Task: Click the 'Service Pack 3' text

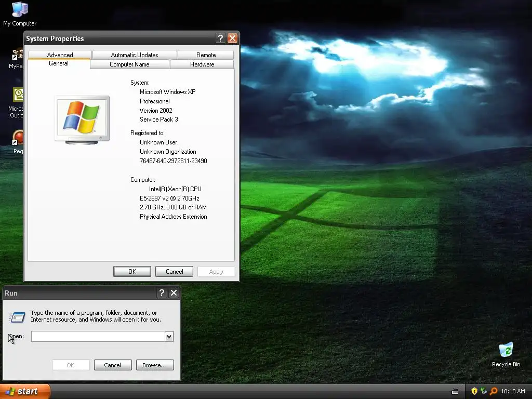Action: [x=159, y=119]
